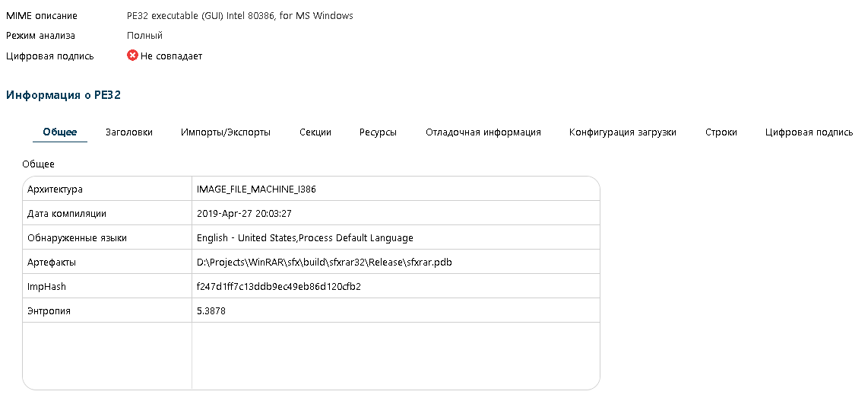Open the Импорты/Экспорты tab
The width and height of the screenshot is (868, 401).
click(x=226, y=132)
